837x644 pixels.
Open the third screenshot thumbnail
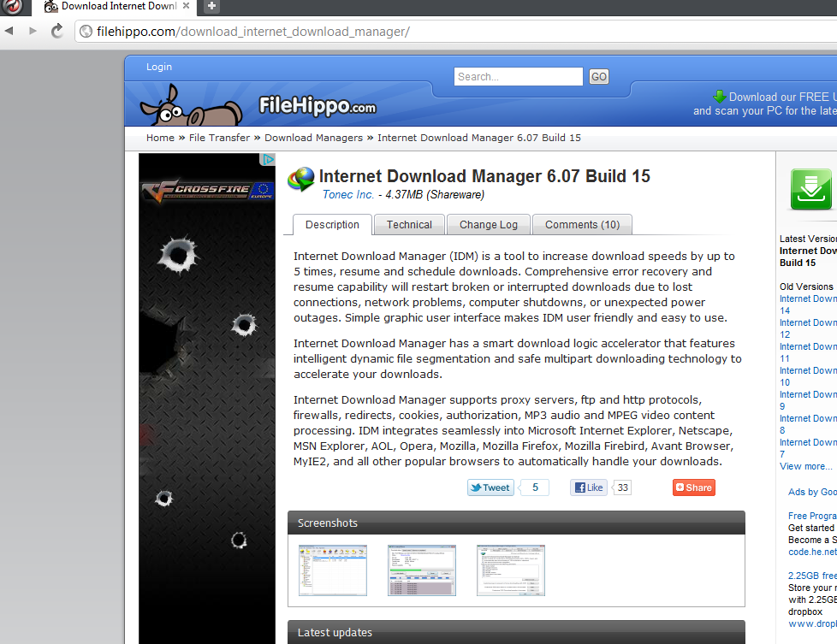pyautogui.click(x=511, y=570)
